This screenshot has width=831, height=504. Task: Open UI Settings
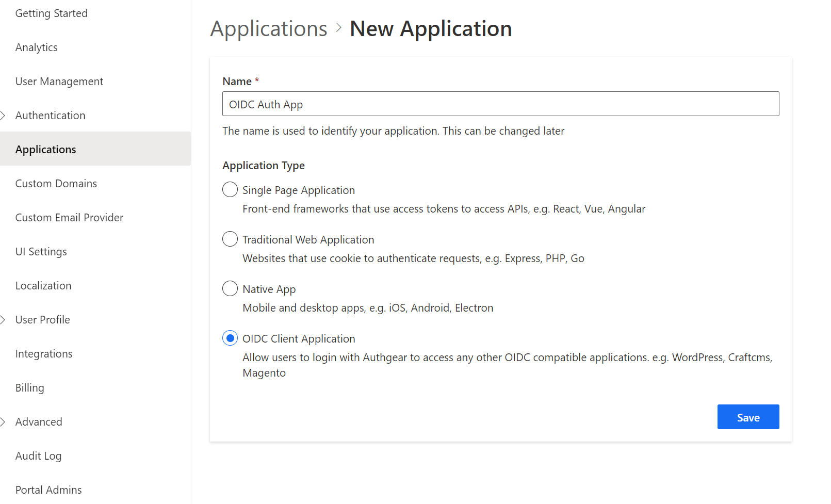[41, 251]
